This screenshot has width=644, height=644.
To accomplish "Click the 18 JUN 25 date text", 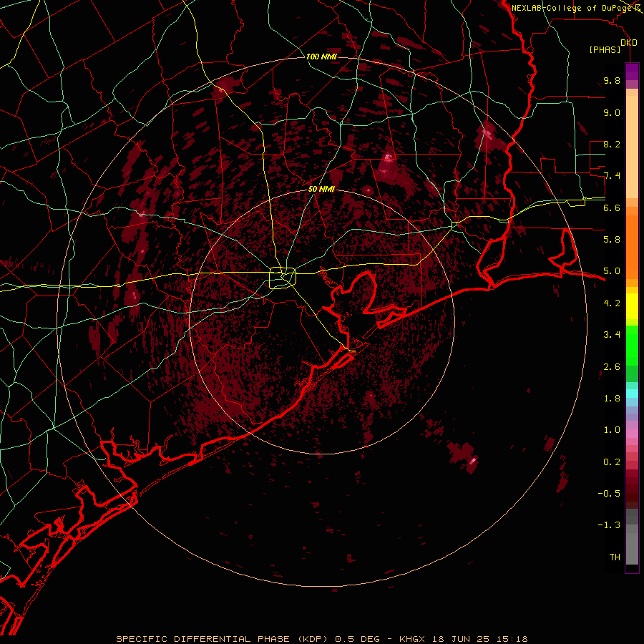I will coord(460,639).
